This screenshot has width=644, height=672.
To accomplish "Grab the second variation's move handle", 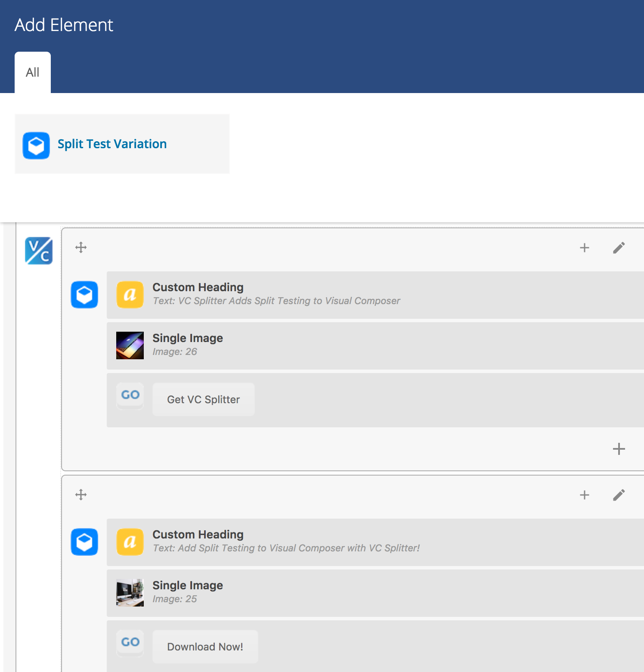I will 81,495.
